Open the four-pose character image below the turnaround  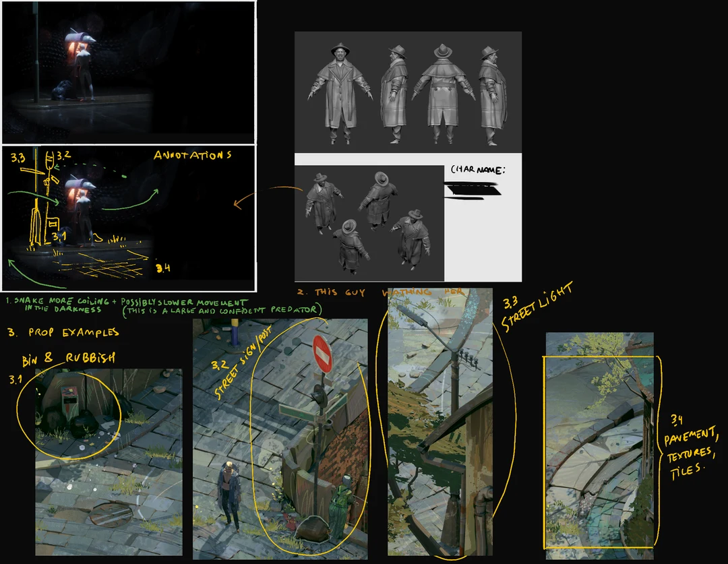pos(369,223)
